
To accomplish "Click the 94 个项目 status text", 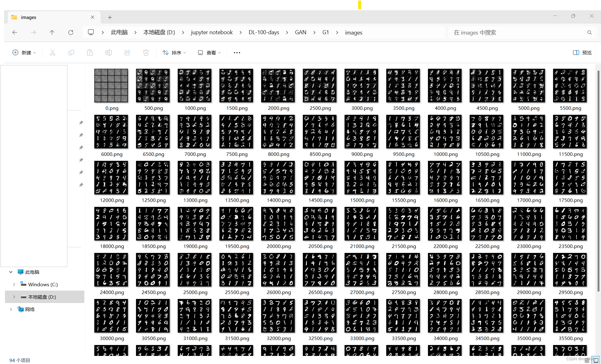I will [20, 360].
